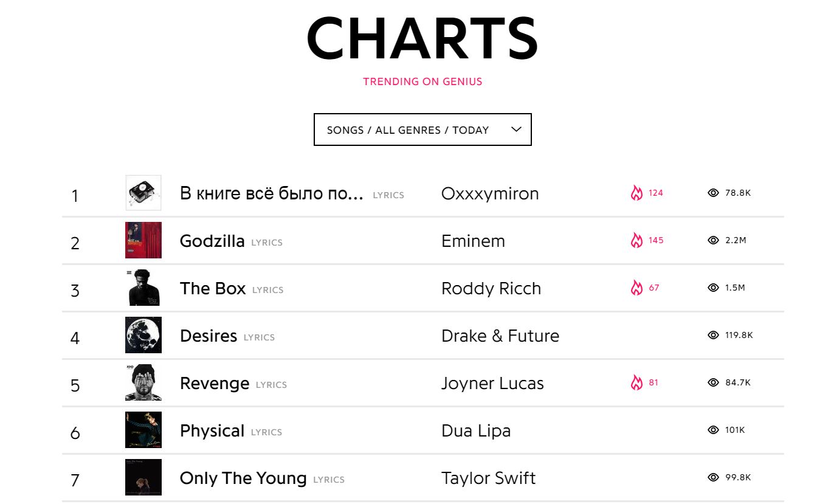Click artist name Dua Lipa
Image resolution: width=831 pixels, height=504 pixels.
[476, 430]
